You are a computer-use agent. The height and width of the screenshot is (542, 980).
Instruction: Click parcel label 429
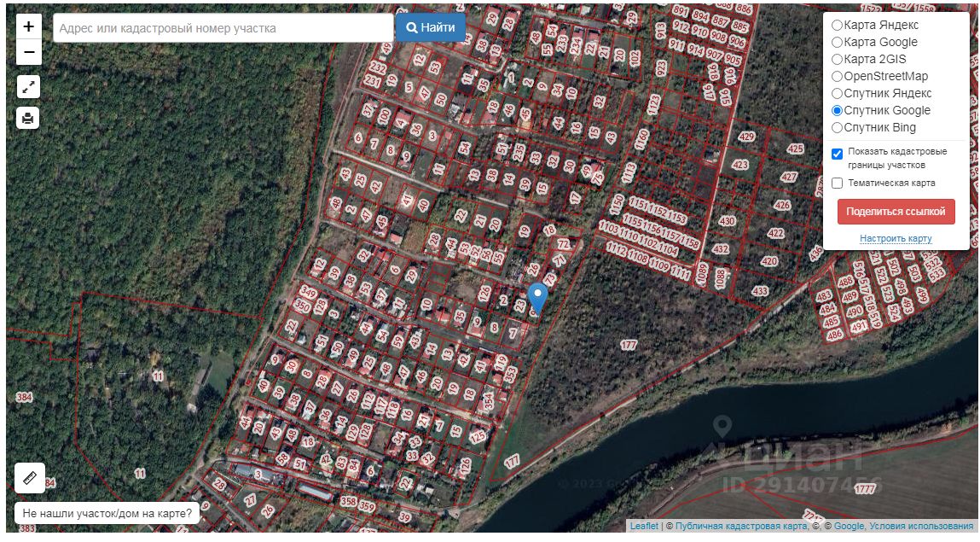pos(746,137)
